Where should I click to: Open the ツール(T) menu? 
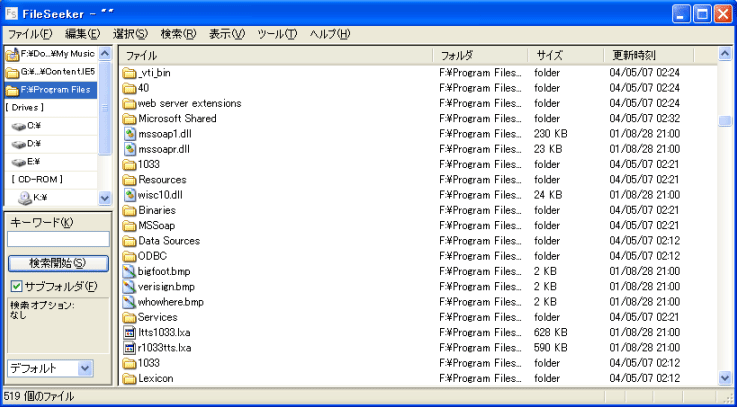277,34
